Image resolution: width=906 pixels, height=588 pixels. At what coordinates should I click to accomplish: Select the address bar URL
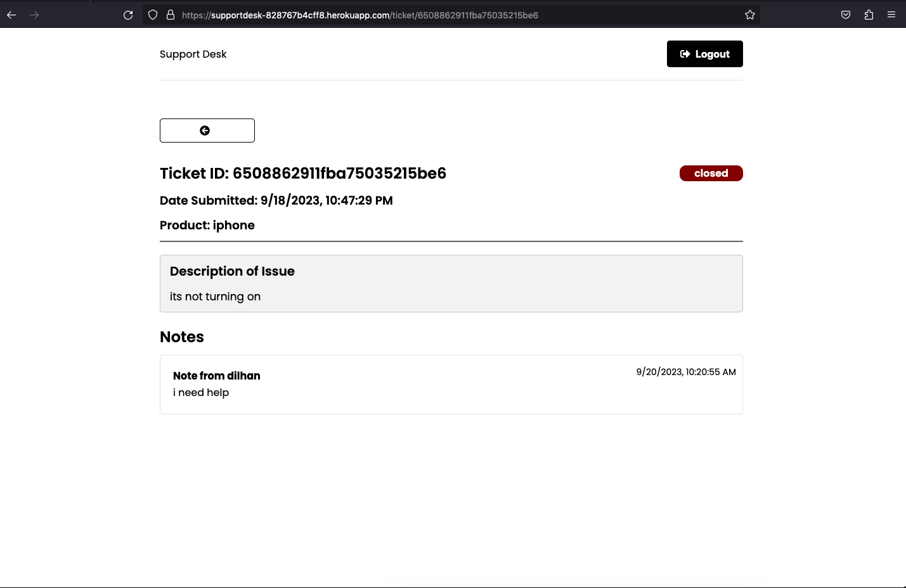(x=359, y=15)
